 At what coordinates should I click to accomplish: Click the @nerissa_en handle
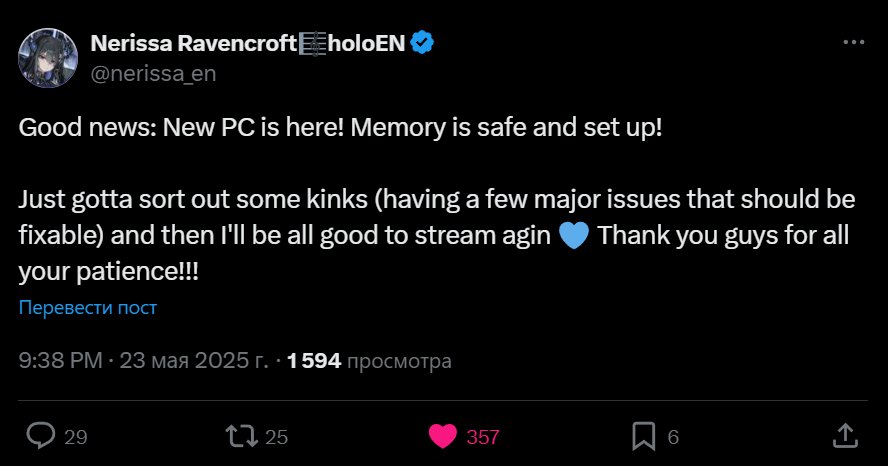153,74
